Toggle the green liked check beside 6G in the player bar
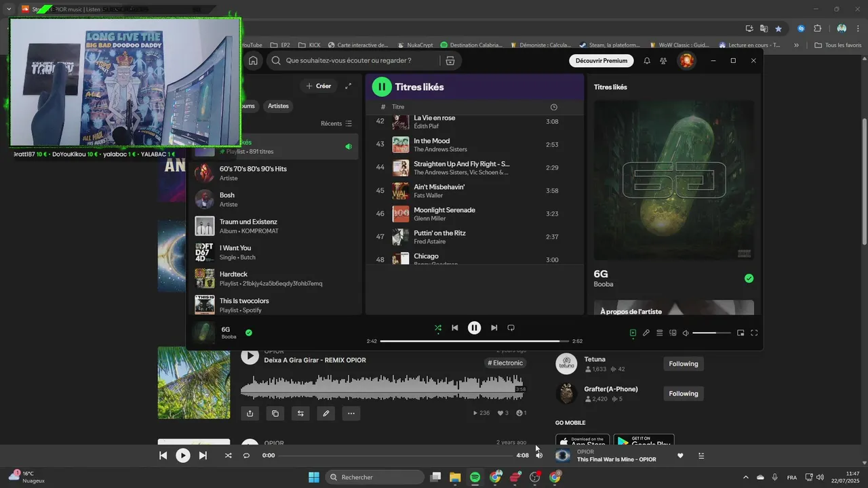The height and width of the screenshot is (488, 868). tap(249, 333)
